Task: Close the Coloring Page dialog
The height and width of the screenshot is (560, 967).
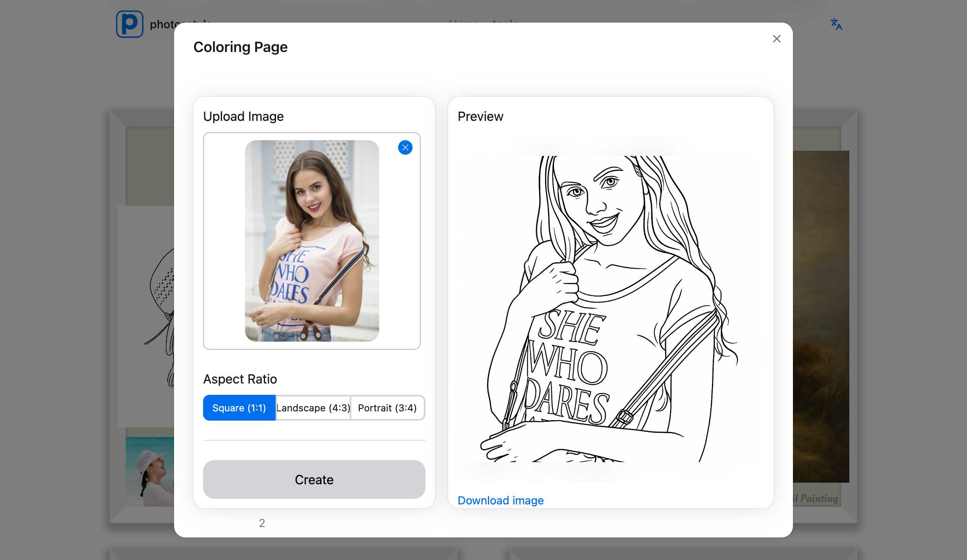Action: click(x=776, y=39)
